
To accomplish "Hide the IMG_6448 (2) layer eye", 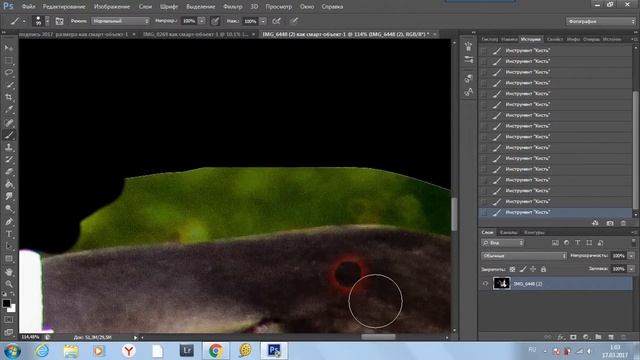I will coord(485,283).
